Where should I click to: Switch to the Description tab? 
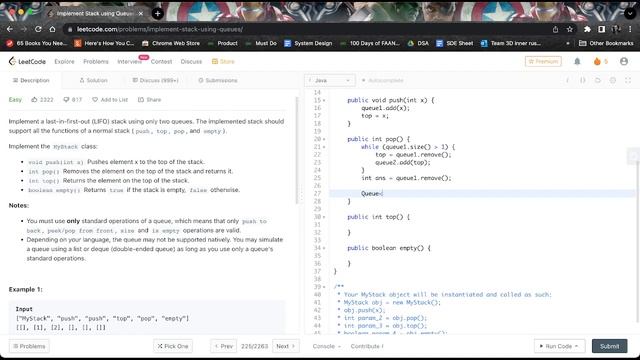click(x=31, y=80)
